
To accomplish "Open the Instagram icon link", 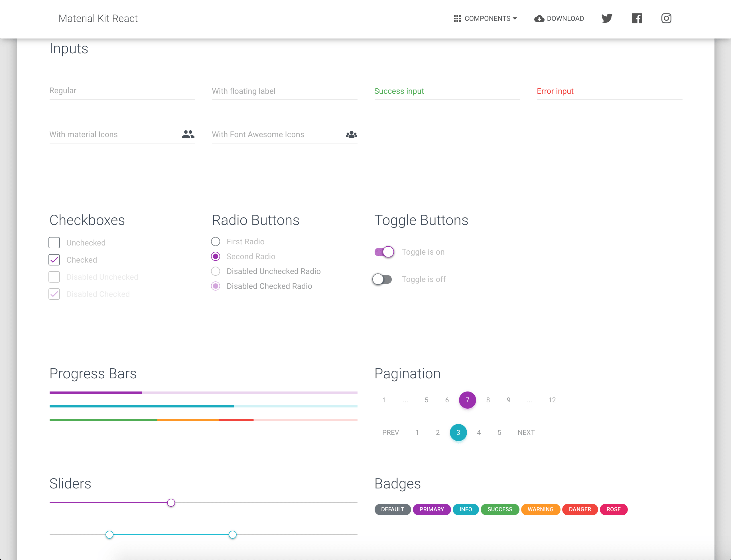I will click(666, 18).
